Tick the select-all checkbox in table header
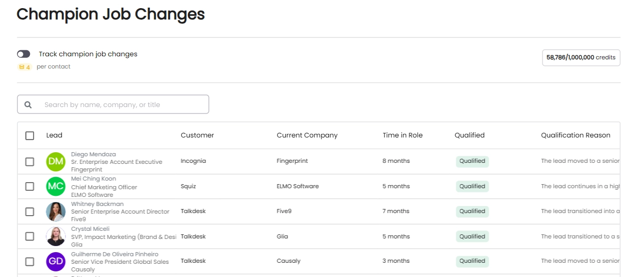Image resolution: width=644 pixels, height=277 pixels. point(30,135)
